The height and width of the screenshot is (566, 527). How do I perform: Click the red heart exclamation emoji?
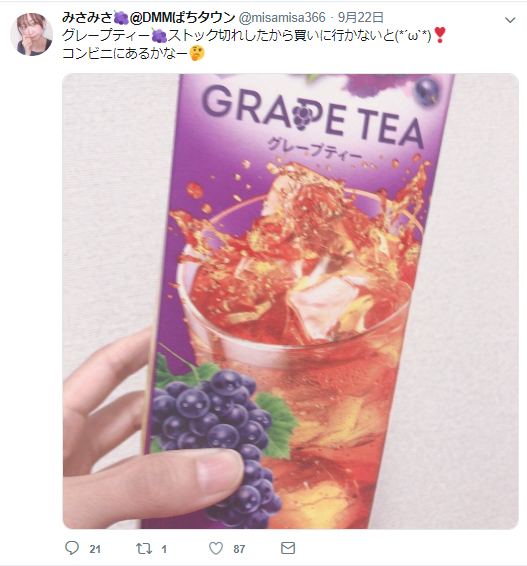click(439, 35)
